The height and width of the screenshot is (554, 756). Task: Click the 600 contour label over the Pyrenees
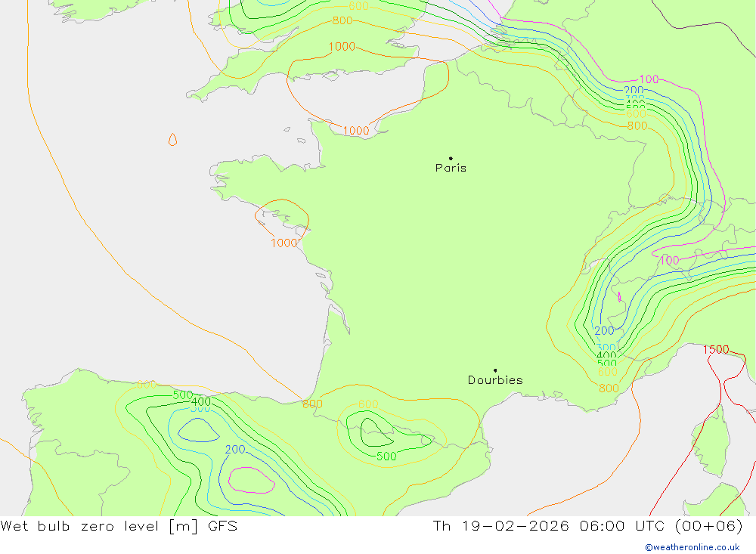click(368, 404)
